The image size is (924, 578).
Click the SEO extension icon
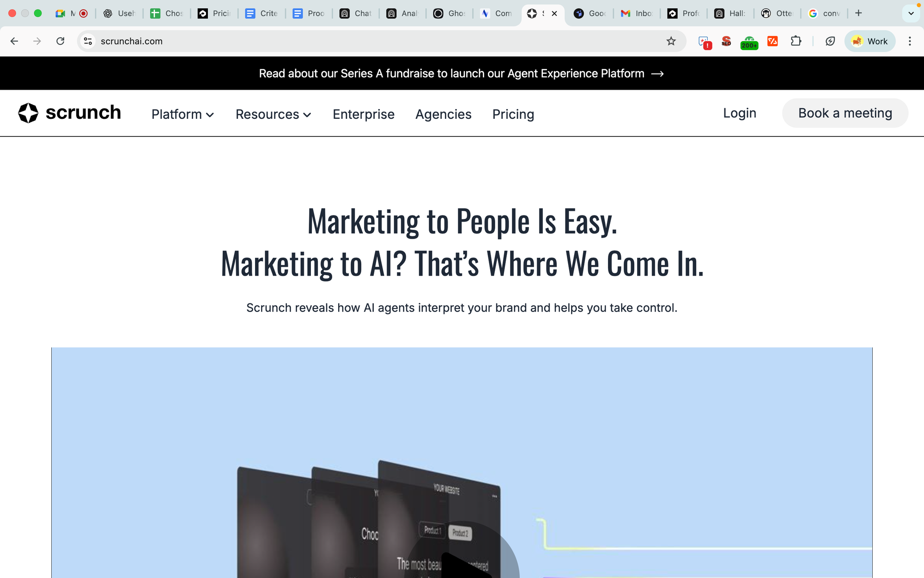(726, 41)
